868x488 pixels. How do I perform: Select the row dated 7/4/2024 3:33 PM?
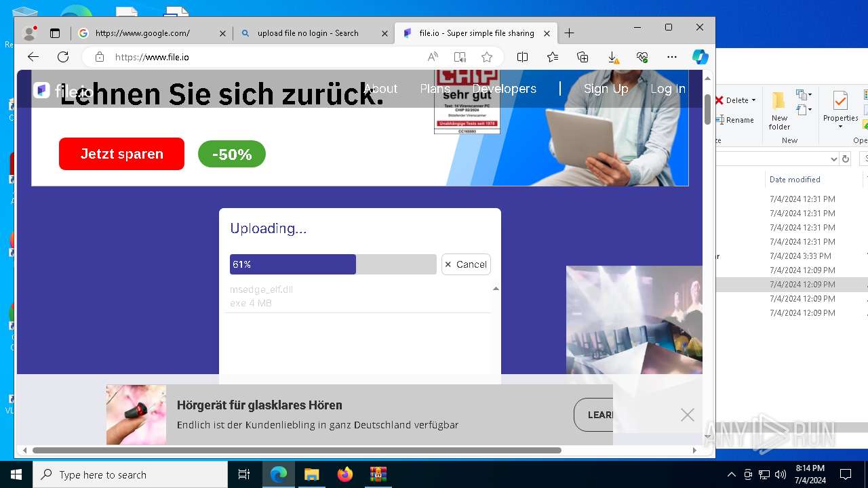pyautogui.click(x=792, y=256)
